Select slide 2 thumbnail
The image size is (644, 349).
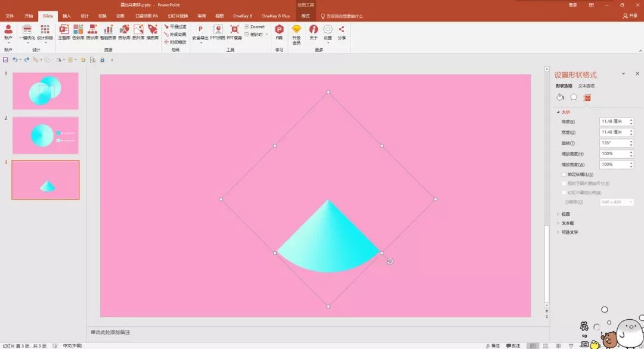[x=45, y=135]
